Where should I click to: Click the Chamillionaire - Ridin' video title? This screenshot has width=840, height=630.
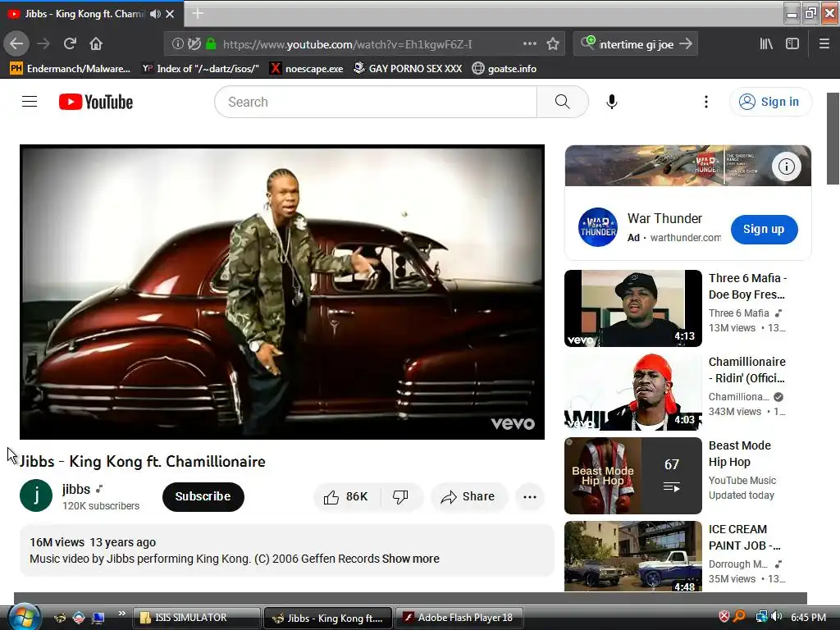746,370
